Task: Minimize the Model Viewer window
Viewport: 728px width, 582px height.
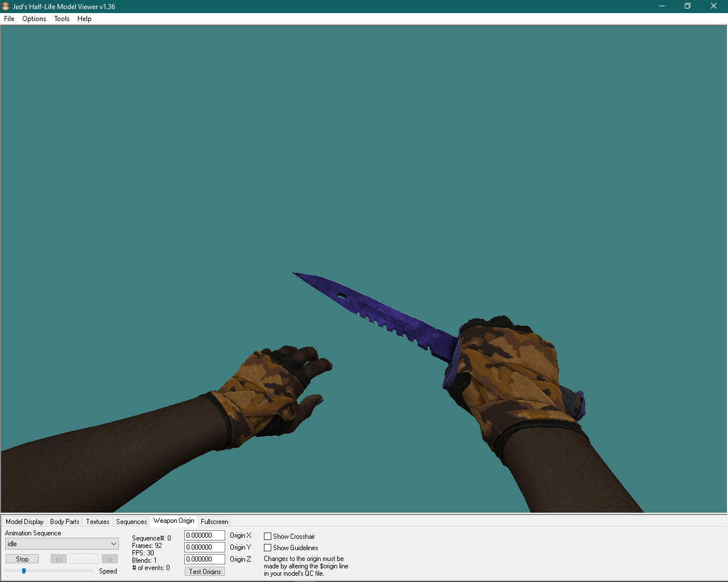Action: pyautogui.click(x=662, y=6)
